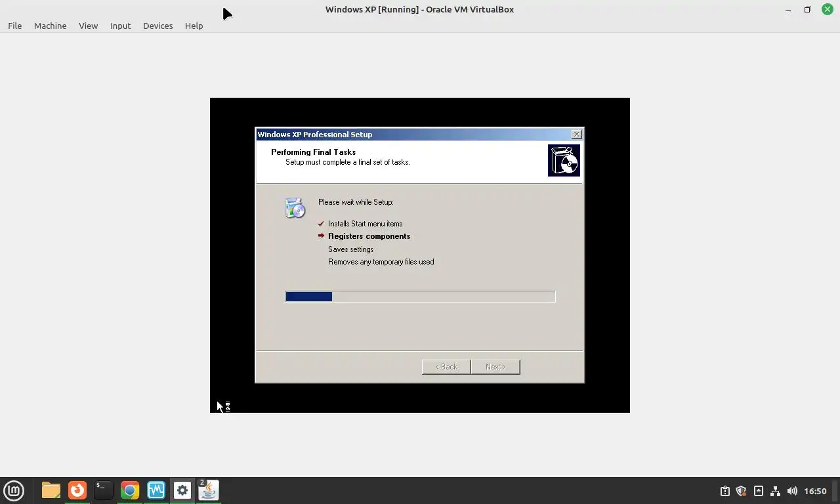This screenshot has width=840, height=504.
Task: Open the Help menu
Action: 194,26
